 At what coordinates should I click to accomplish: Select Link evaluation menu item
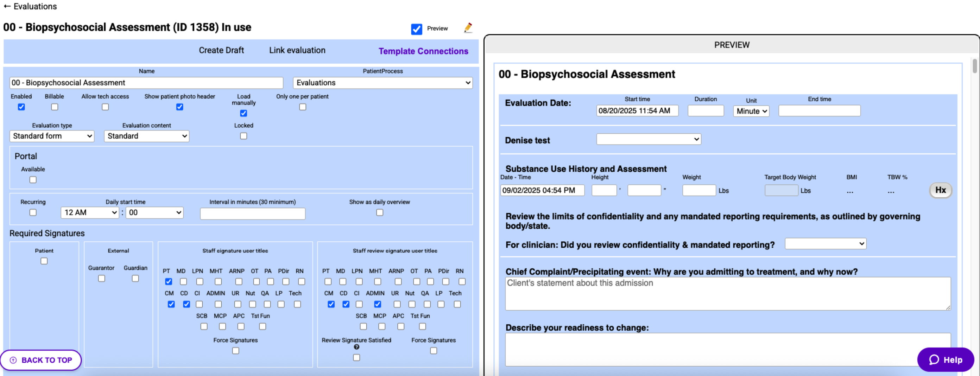point(297,50)
